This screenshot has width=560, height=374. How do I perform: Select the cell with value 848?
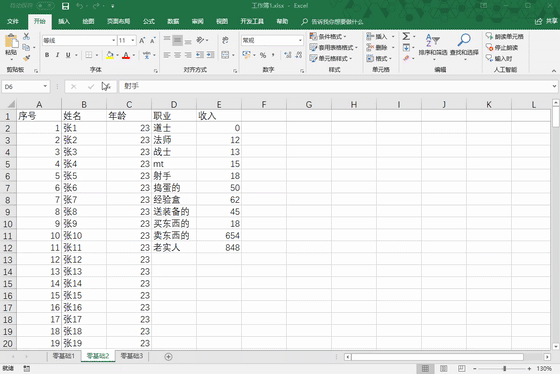219,248
